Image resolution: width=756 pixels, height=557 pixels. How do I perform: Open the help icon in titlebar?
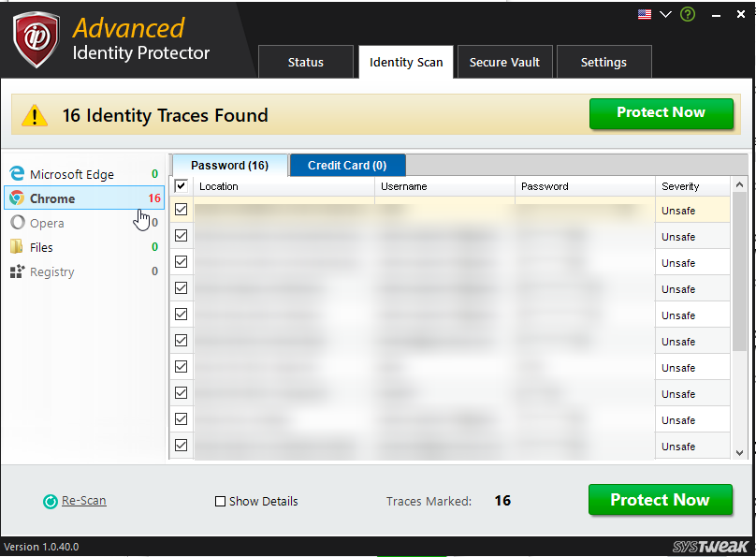[688, 14]
